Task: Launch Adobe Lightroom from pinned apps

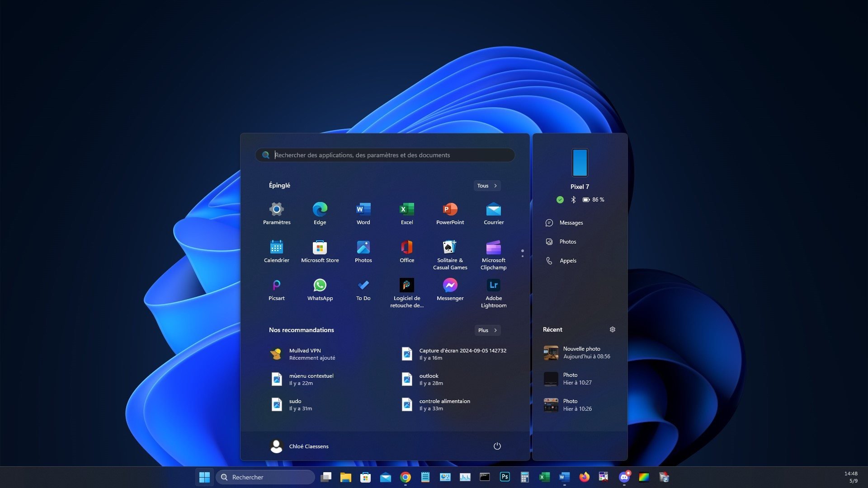Action: coord(493,285)
